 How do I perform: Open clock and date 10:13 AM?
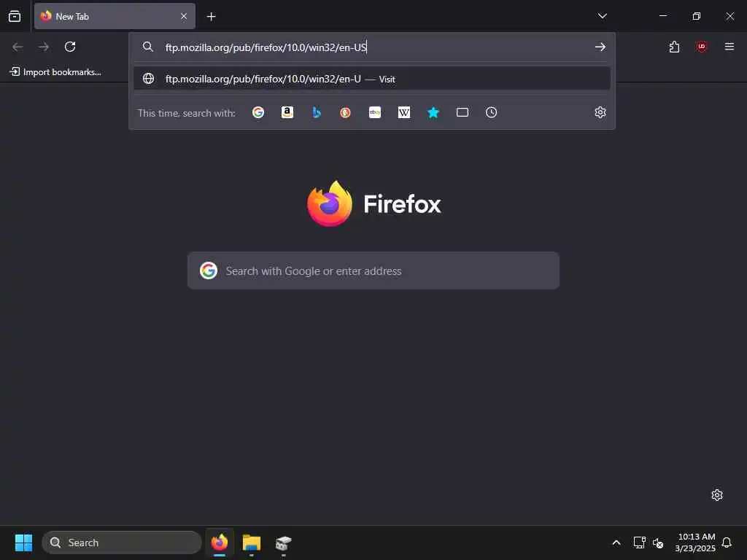[695, 542]
